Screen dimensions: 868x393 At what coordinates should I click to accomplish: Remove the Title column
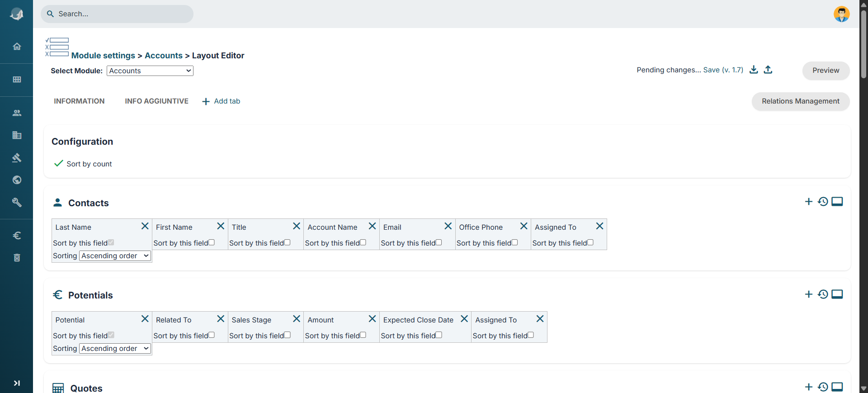pos(297,226)
